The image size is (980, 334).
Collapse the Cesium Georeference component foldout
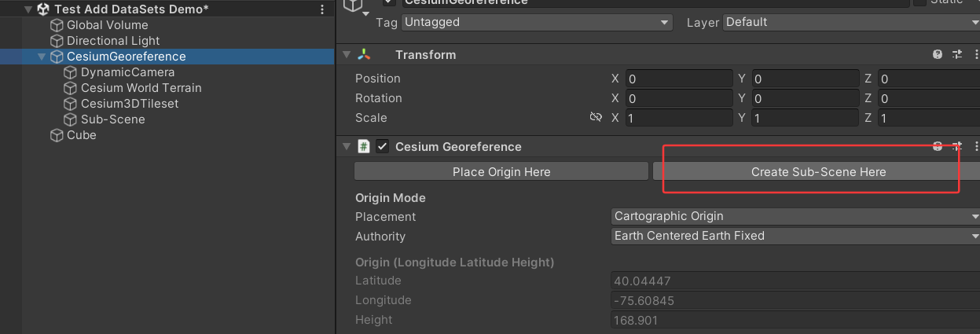(346, 147)
